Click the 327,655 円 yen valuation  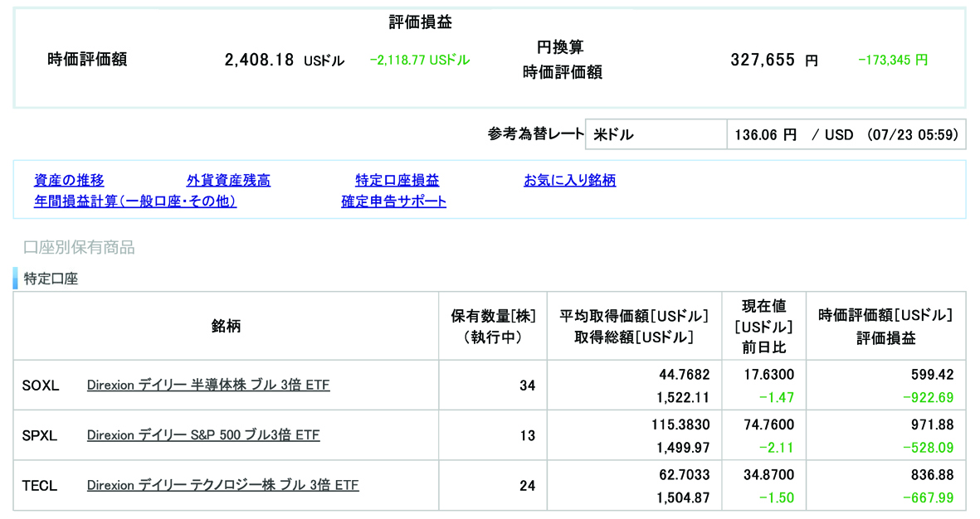773,60
